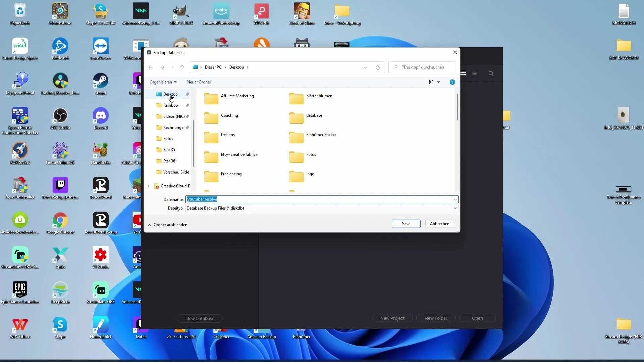Viewport: 644px width, 362px height.
Task: Toggle the list view layout icon
Action: (x=474, y=73)
